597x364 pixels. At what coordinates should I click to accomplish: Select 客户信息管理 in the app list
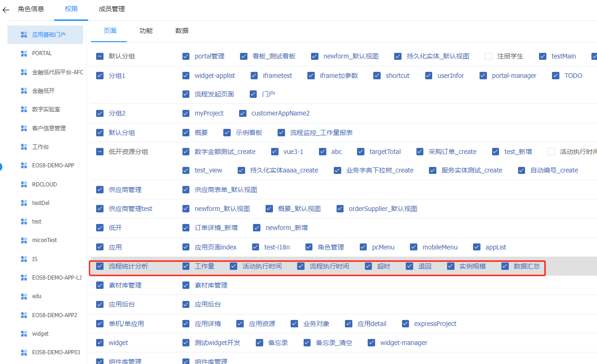[49, 128]
